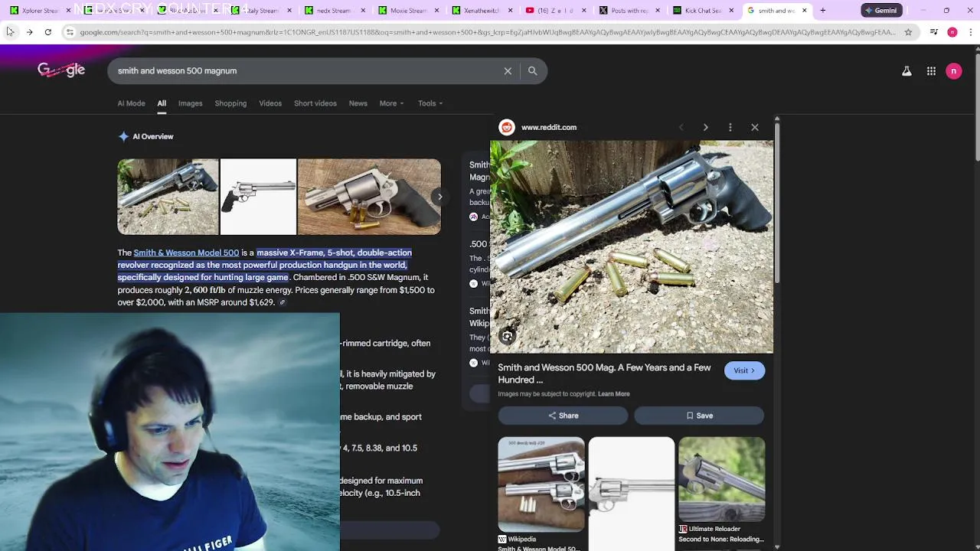Reload the page in the browser

coord(47,32)
